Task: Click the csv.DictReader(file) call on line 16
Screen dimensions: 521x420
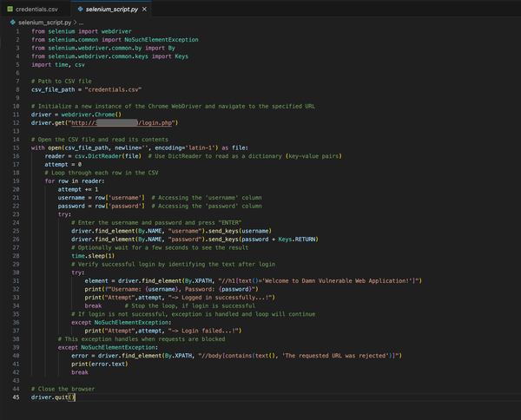Action: [108, 156]
